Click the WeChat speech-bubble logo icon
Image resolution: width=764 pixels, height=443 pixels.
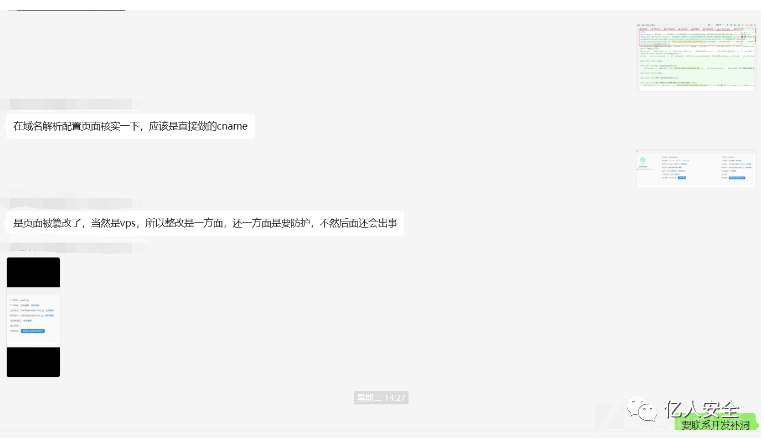coord(642,409)
